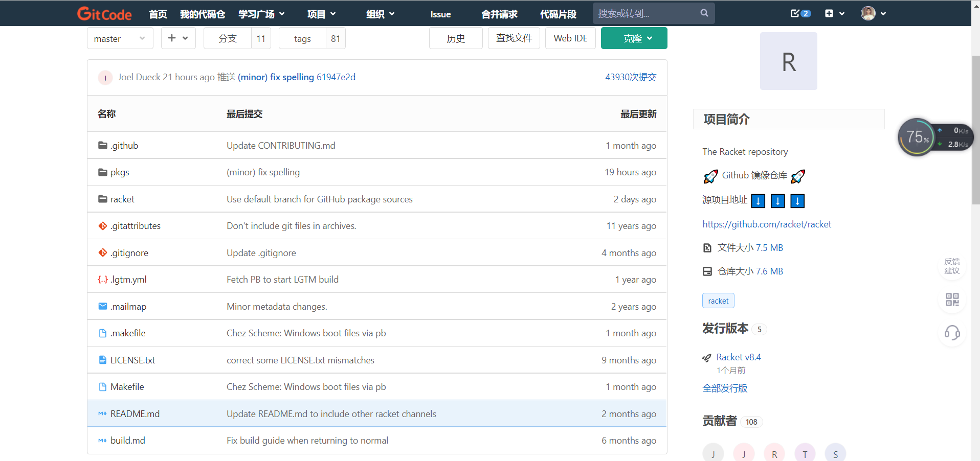
Task: Expand the 组织 menu
Action: tap(381, 14)
